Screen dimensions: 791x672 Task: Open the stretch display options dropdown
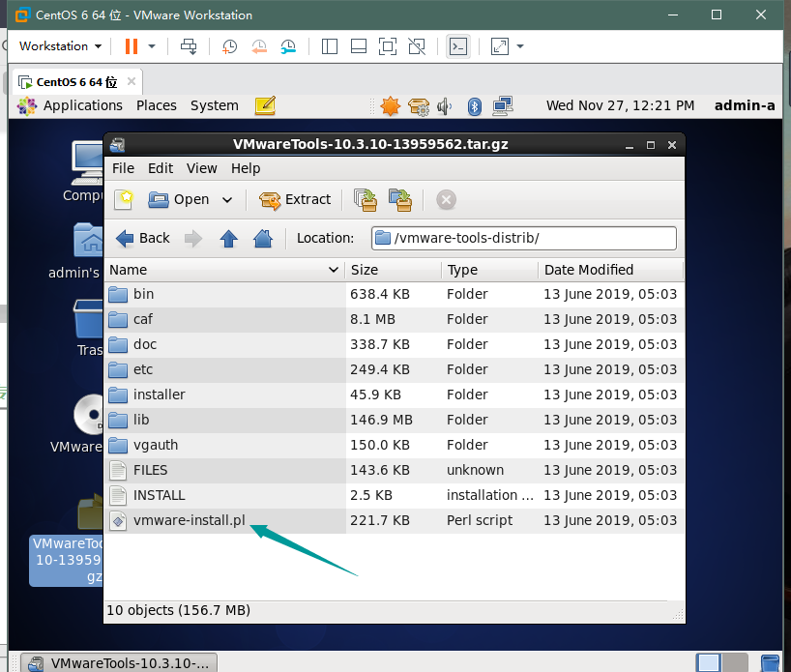pos(520,46)
